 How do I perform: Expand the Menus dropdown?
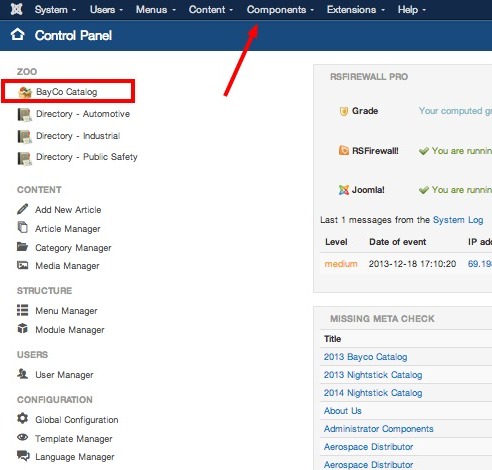tap(156, 10)
